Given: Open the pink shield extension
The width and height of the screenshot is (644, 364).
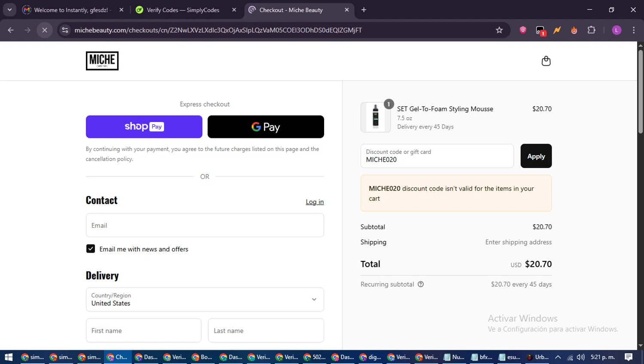Looking at the screenshot, I should click(x=523, y=30).
